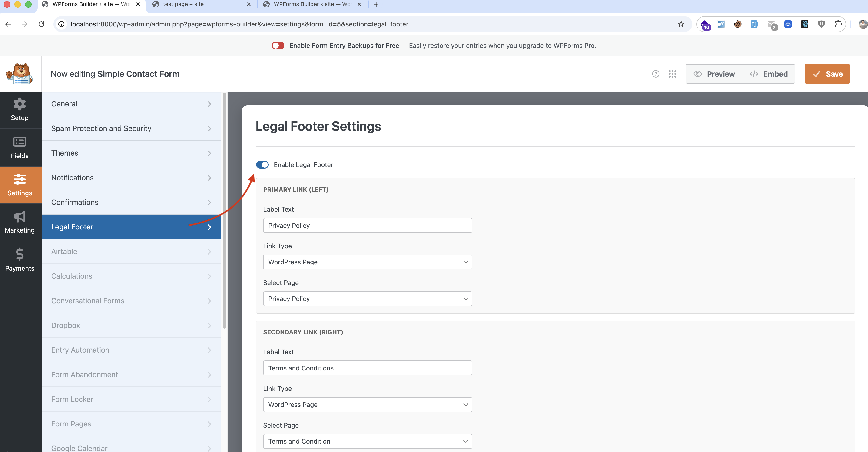Open the Fields panel in sidebar
This screenshot has height=452, width=868.
point(20,148)
